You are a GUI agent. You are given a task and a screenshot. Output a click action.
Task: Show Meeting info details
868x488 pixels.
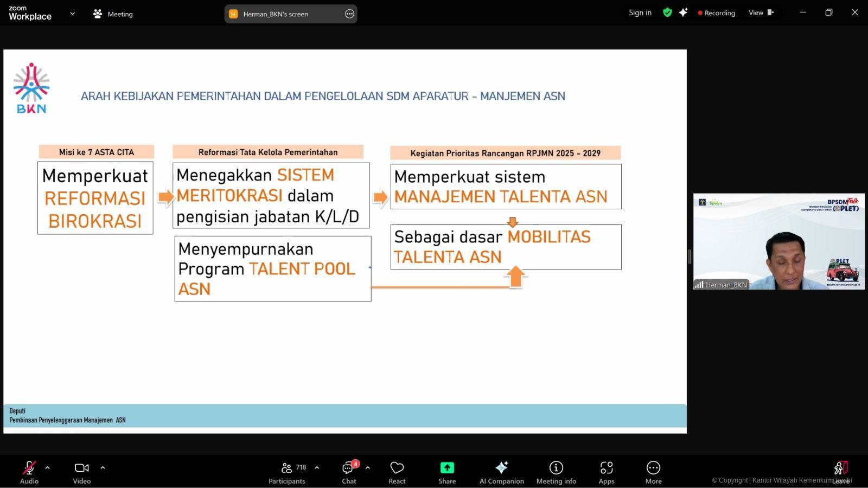[x=556, y=472]
